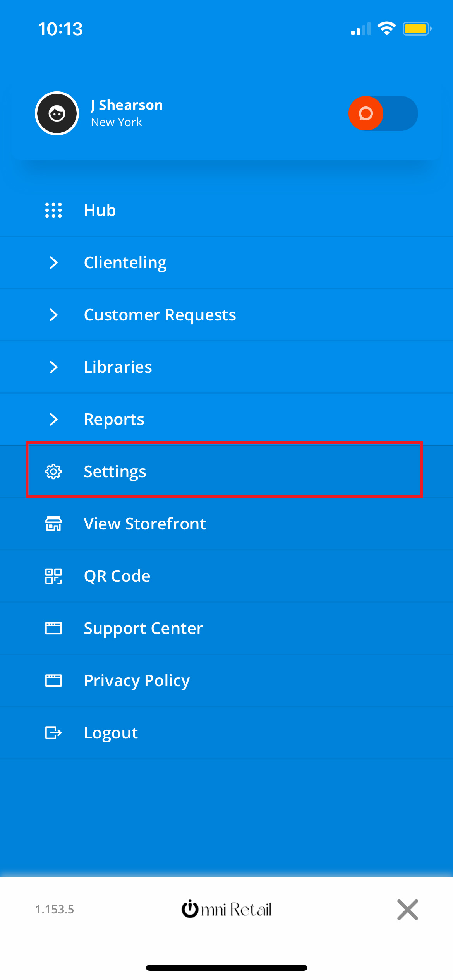Expand the Libraries chevron
The width and height of the screenshot is (453, 980).
pyautogui.click(x=53, y=367)
